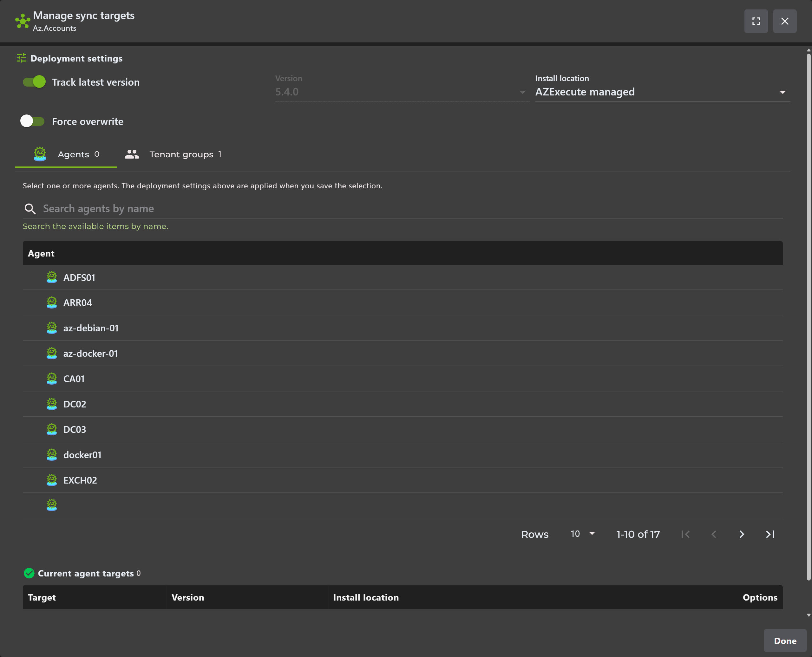Screen dimensions: 812x657
Task: Click the agent icon next to EXCH02
Action: pyautogui.click(x=52, y=480)
